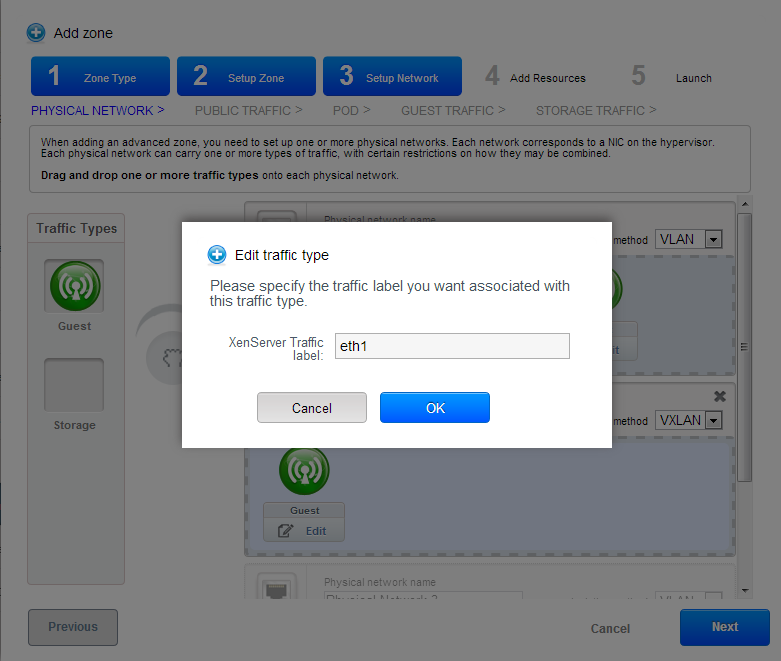Go to step 3 Setup Network

(x=392, y=76)
